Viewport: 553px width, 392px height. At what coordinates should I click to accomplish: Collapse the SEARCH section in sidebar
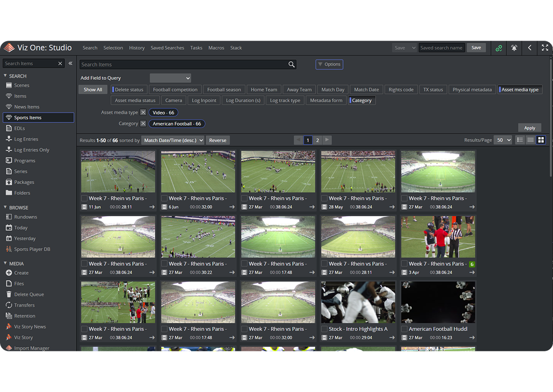pyautogui.click(x=6, y=76)
